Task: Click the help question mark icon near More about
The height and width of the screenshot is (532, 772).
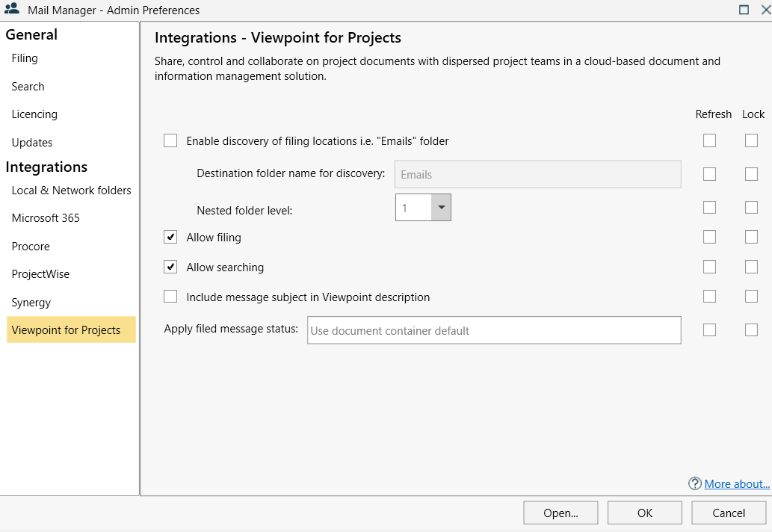Action: coord(694,483)
